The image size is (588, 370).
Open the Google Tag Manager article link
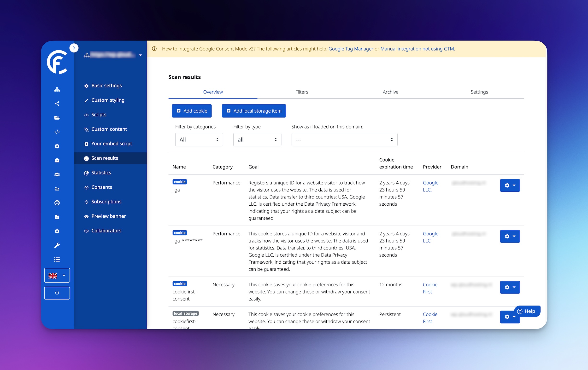(351, 49)
